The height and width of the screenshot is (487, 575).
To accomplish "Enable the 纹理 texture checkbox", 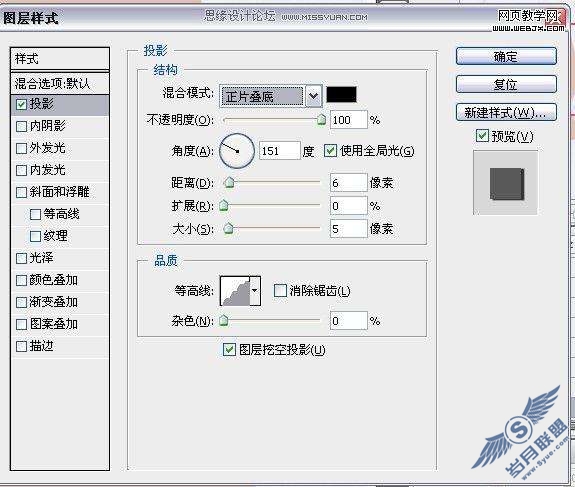I will (x=35, y=236).
